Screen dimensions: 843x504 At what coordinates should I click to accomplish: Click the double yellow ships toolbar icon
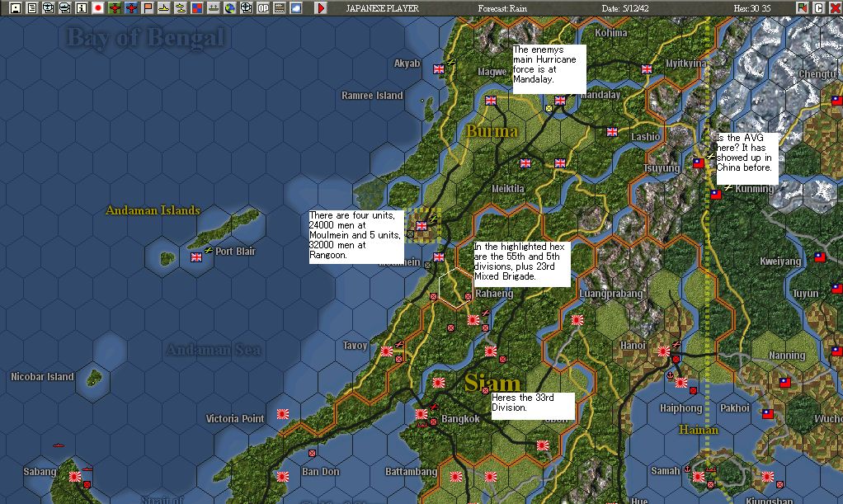tap(181, 8)
